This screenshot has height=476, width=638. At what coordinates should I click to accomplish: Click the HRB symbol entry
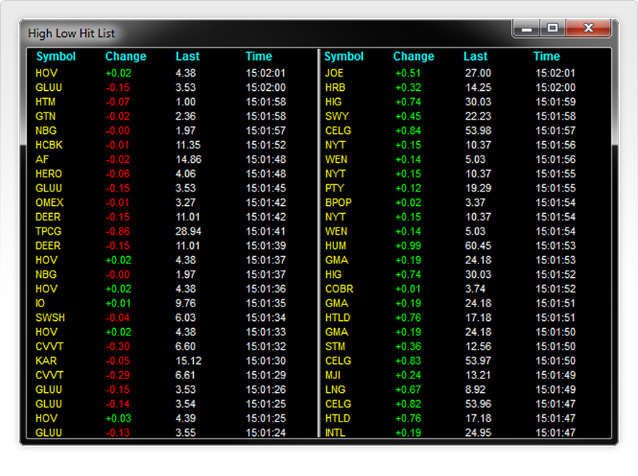click(x=335, y=88)
